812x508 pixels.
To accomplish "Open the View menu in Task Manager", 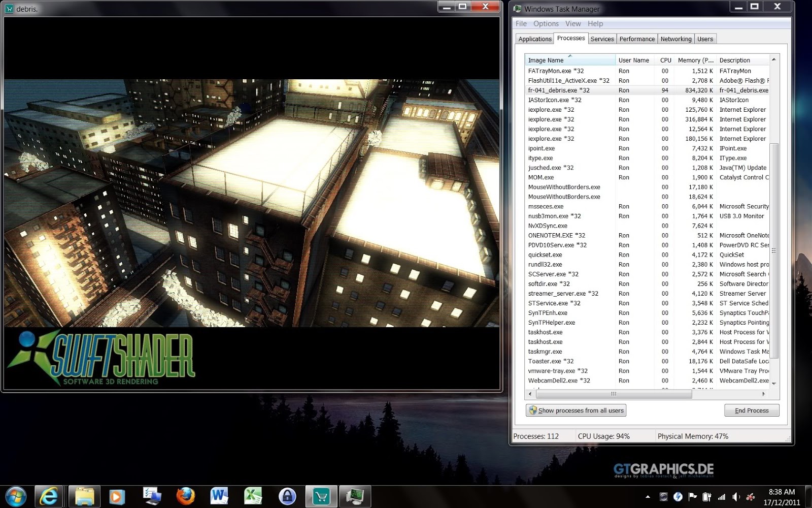I will point(573,23).
